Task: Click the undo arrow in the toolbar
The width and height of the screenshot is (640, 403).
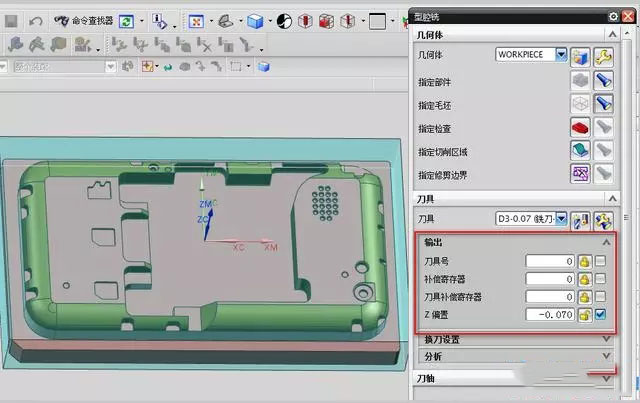Action: (x=36, y=20)
